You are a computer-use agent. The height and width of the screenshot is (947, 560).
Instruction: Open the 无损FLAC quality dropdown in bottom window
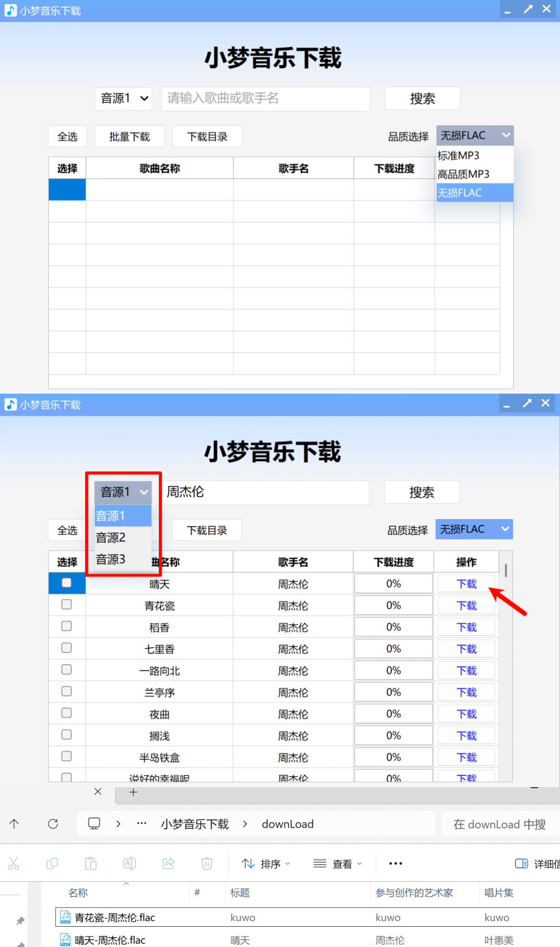(x=474, y=529)
